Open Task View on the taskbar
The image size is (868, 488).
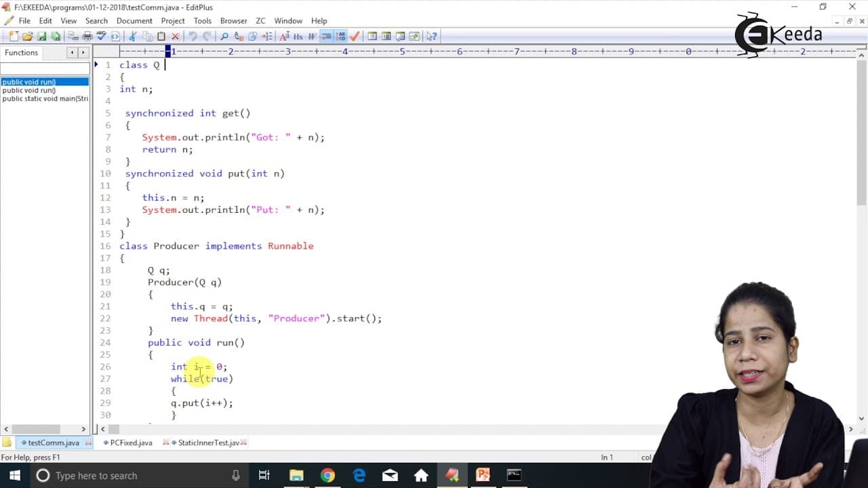point(264,475)
